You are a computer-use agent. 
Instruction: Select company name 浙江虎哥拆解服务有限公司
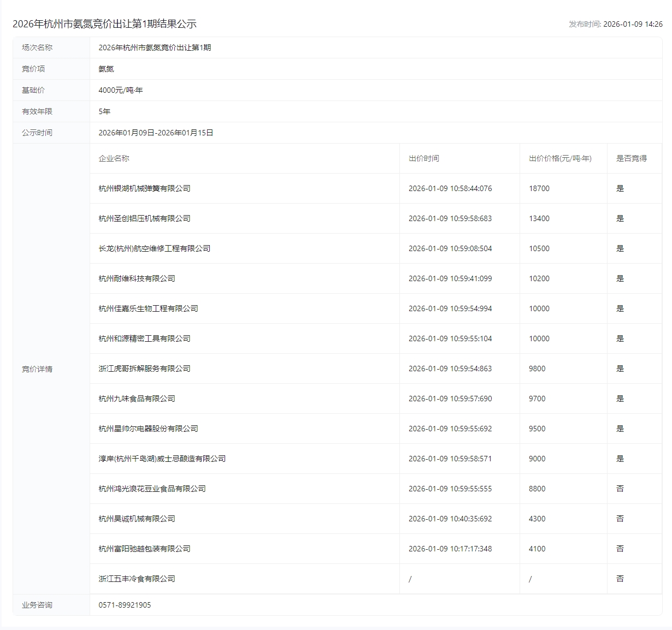(x=144, y=369)
